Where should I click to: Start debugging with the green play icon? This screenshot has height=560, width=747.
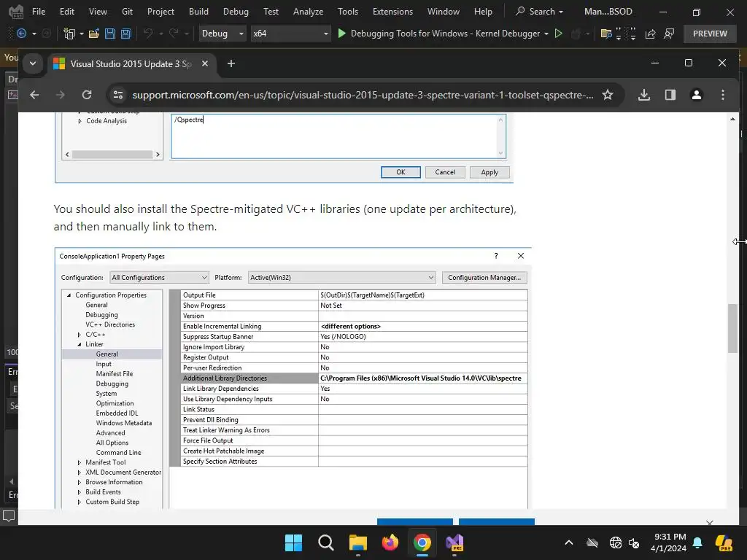(341, 34)
